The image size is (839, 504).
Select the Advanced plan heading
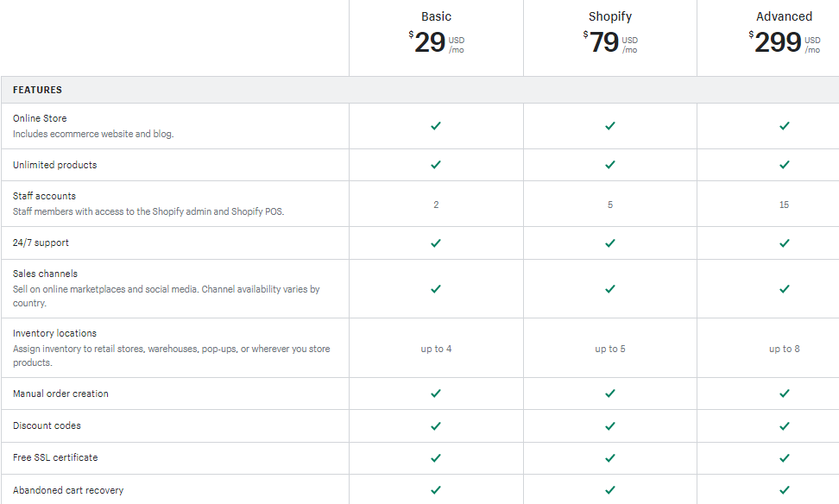point(785,16)
